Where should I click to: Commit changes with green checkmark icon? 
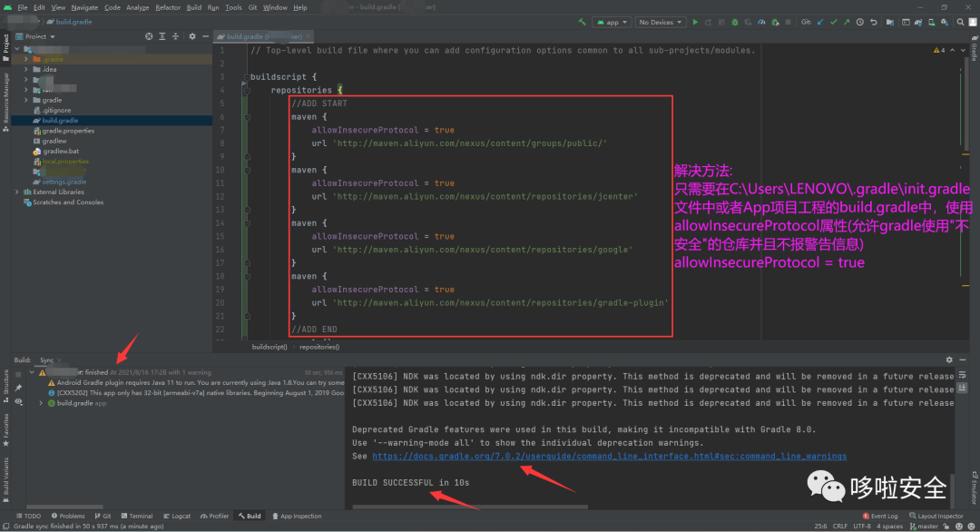point(834,22)
